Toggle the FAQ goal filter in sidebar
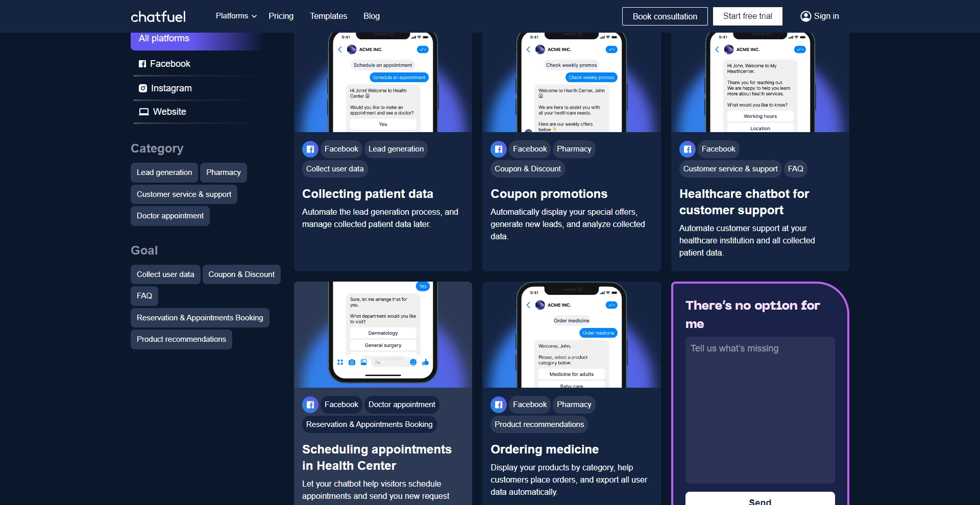This screenshot has width=980, height=505. [144, 296]
